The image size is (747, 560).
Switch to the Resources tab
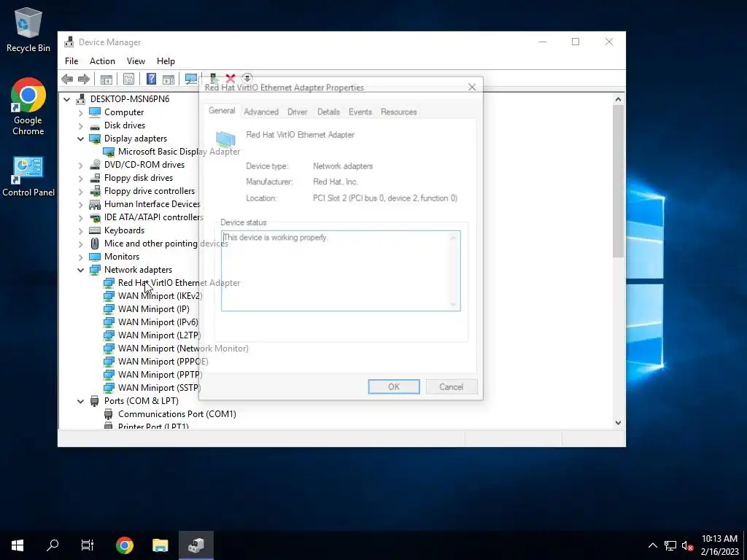pyautogui.click(x=399, y=112)
